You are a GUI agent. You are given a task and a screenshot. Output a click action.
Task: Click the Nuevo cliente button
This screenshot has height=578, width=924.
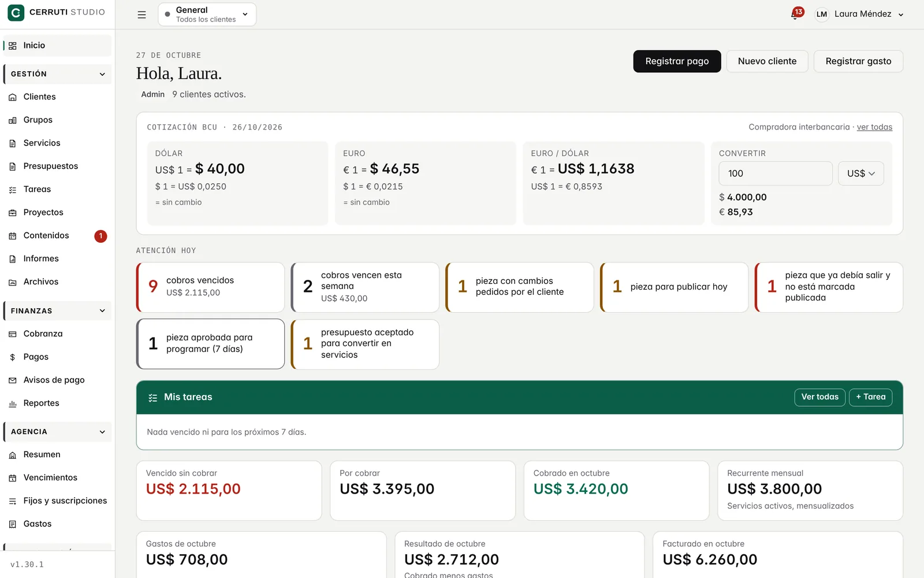point(767,61)
